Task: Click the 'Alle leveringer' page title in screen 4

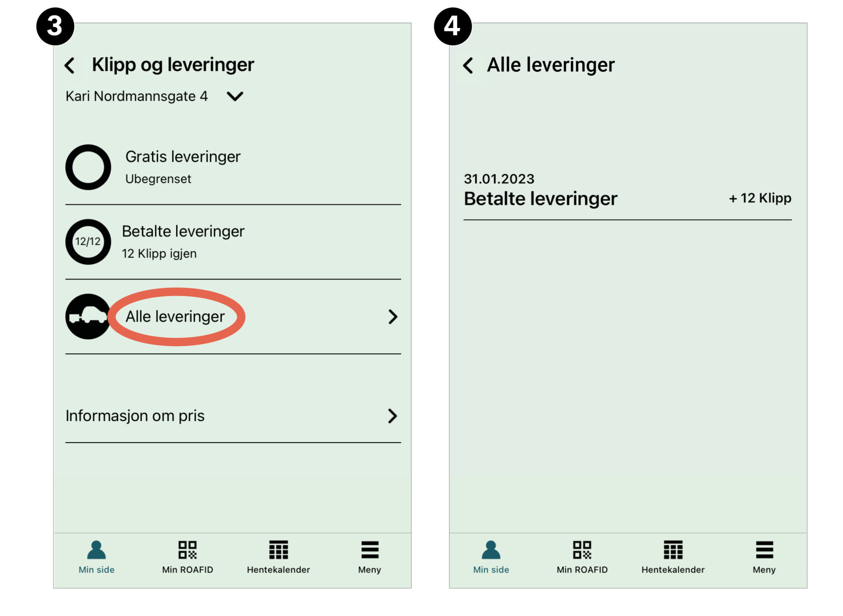Action: click(551, 65)
